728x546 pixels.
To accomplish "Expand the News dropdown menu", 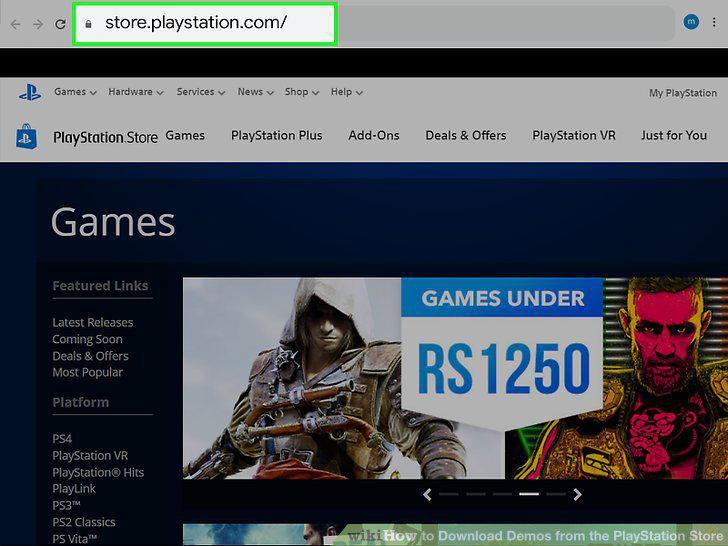I will (x=255, y=92).
